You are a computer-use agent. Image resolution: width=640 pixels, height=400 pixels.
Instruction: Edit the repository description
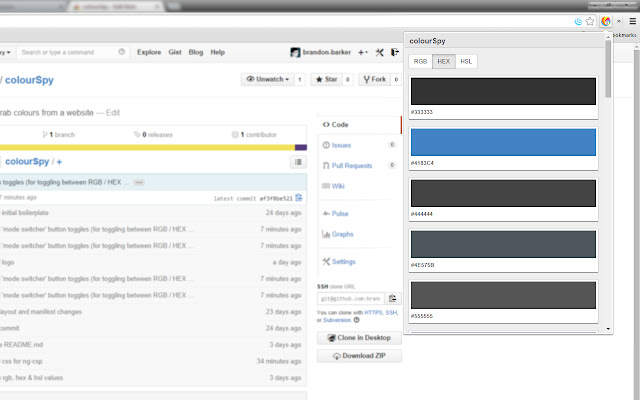113,113
